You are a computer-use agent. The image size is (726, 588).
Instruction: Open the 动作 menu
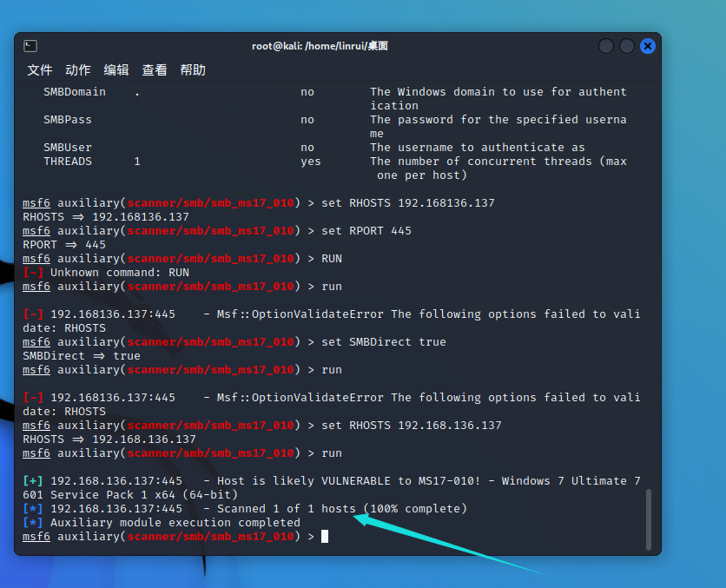click(78, 69)
